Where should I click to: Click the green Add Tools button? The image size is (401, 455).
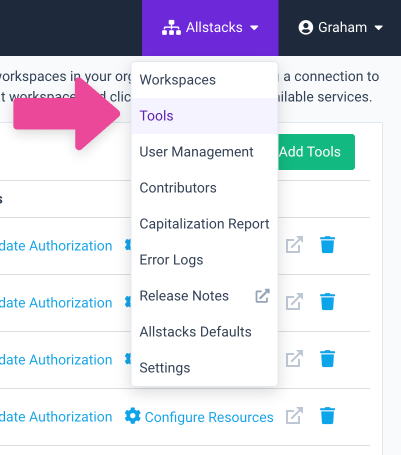pos(316,152)
